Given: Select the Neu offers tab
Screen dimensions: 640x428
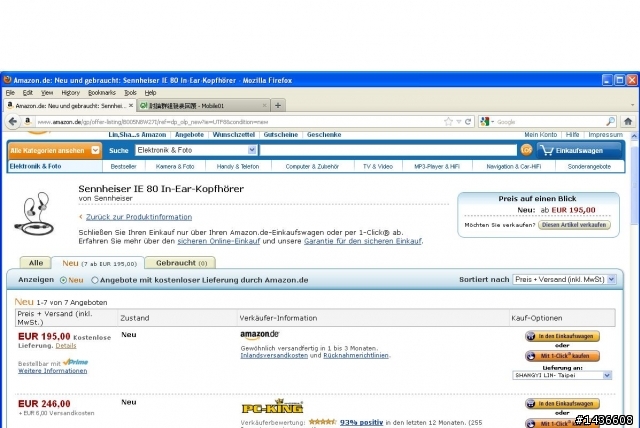Looking at the screenshot, I should 99,263.
